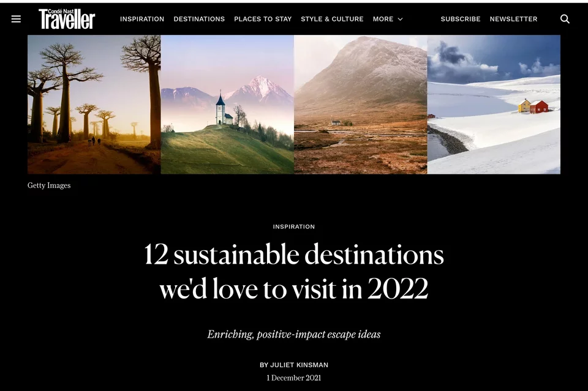Select Style & Culture nav item
The image size is (588, 391).
pyautogui.click(x=332, y=19)
